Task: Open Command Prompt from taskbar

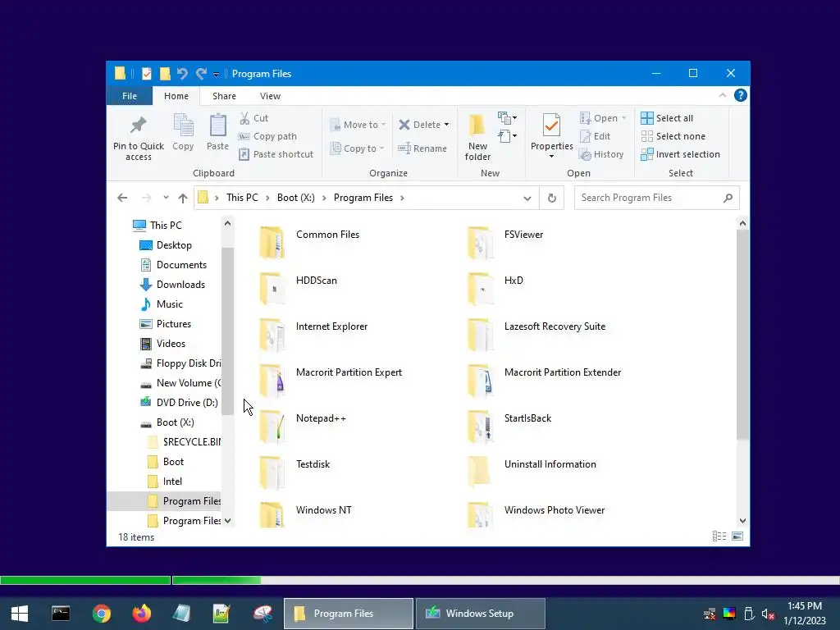Action: 61,614
